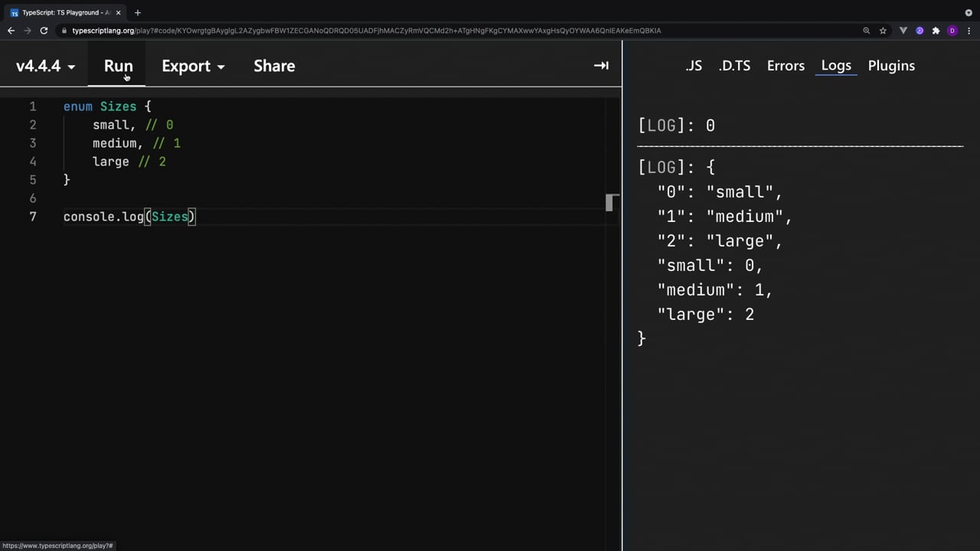Screen dimensions: 980x551
Task: Open the blue circular extension icon
Action: point(920,31)
